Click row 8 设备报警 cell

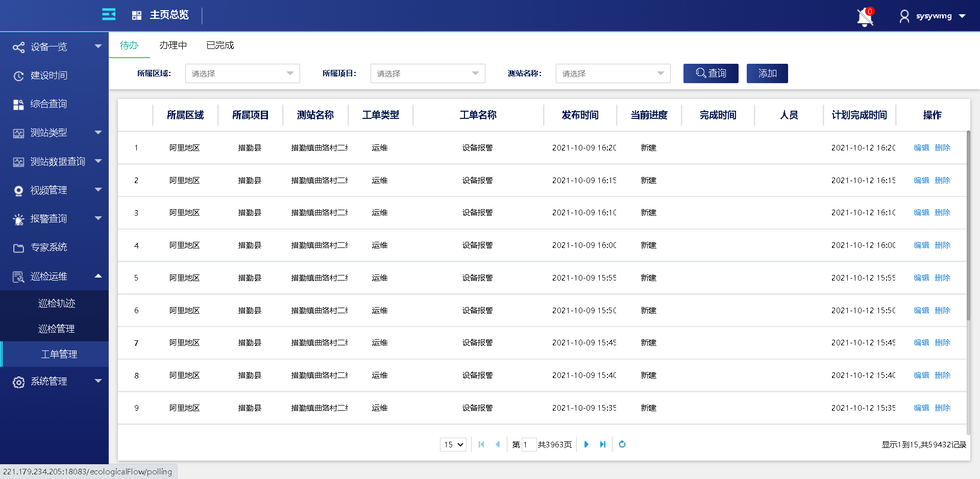point(478,375)
